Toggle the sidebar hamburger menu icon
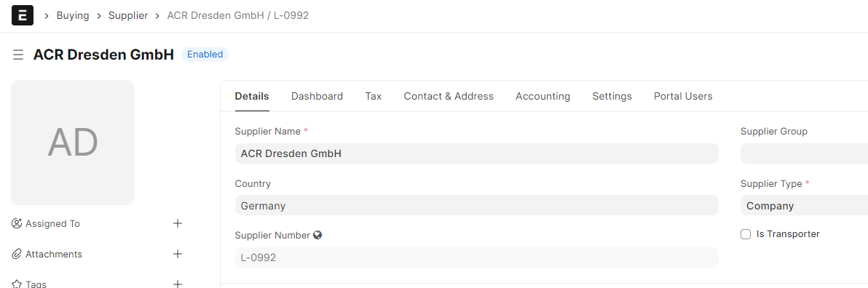The width and height of the screenshot is (868, 288). pos(18,55)
